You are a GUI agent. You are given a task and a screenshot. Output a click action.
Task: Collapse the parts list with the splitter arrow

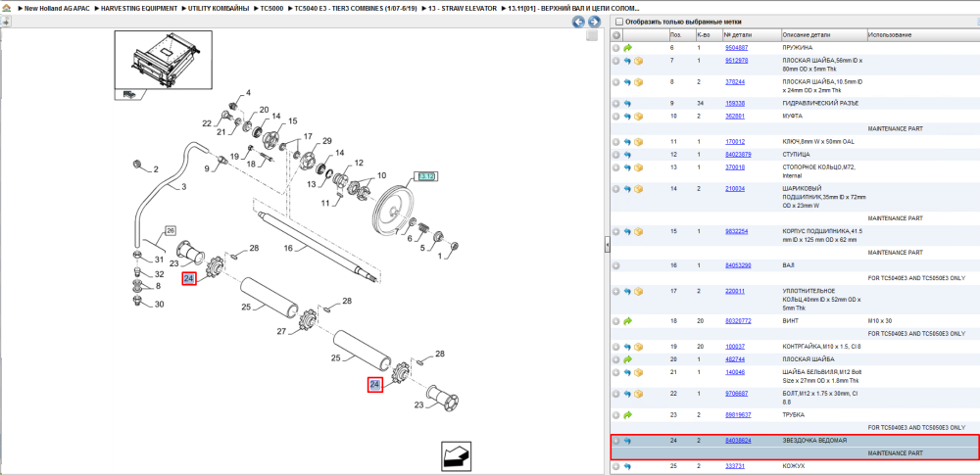pos(607,246)
